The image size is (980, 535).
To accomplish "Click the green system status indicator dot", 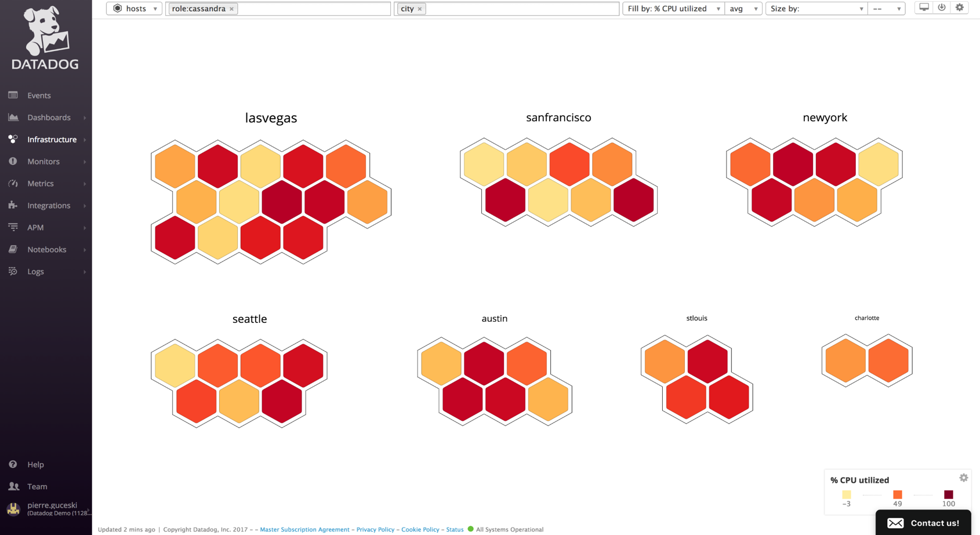I will (470, 529).
